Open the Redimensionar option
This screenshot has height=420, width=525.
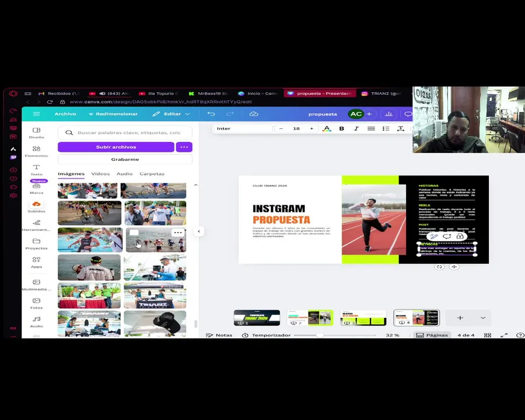click(113, 114)
